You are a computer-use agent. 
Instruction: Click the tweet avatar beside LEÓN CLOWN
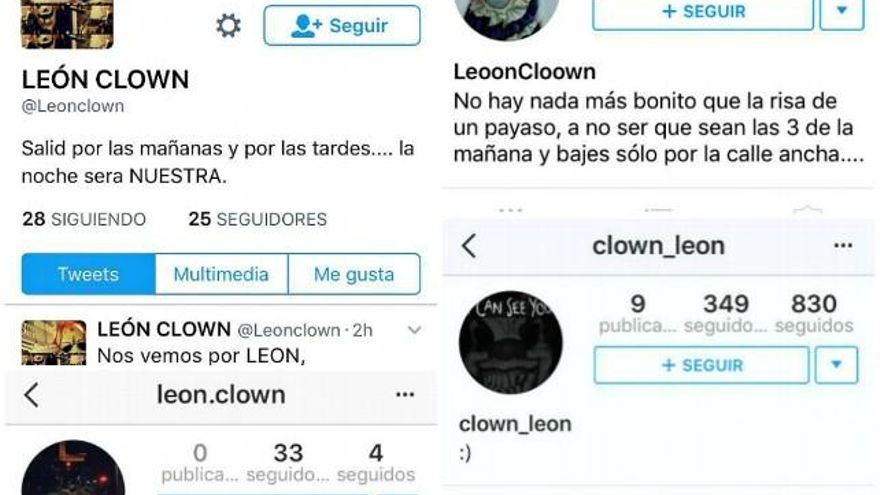(x=54, y=342)
